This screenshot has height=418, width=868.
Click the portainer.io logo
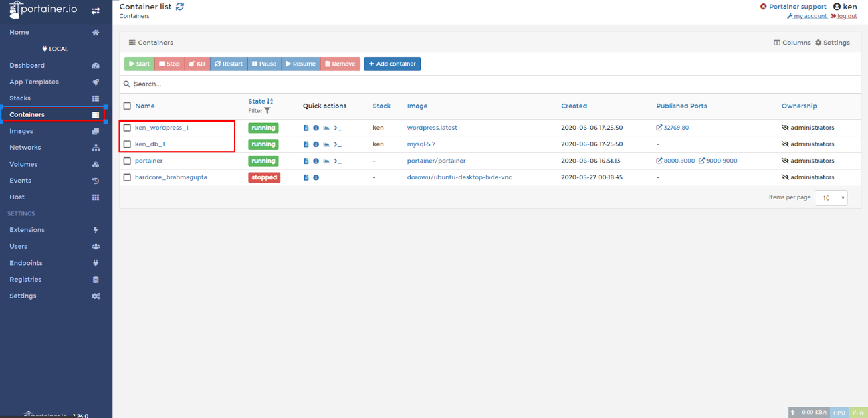pos(44,10)
